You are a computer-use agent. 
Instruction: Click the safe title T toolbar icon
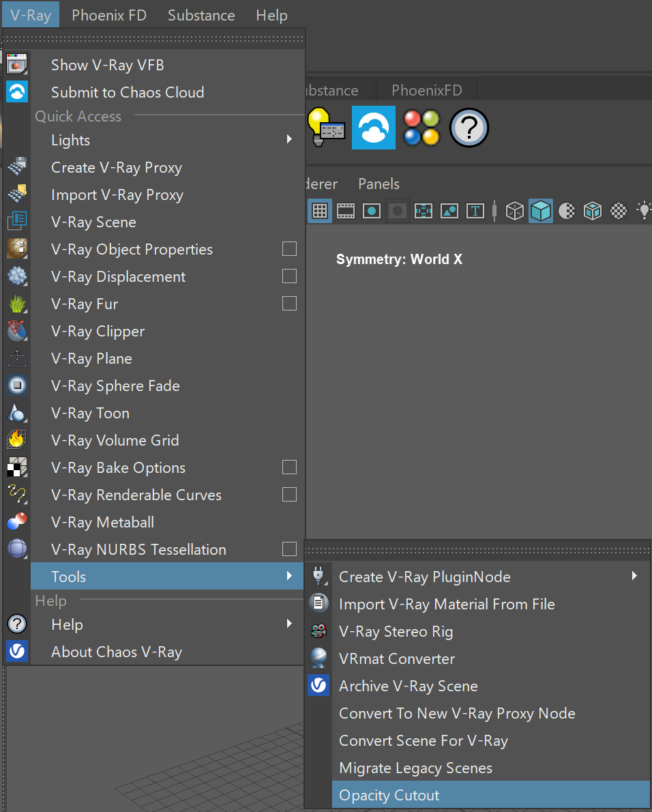(x=475, y=211)
